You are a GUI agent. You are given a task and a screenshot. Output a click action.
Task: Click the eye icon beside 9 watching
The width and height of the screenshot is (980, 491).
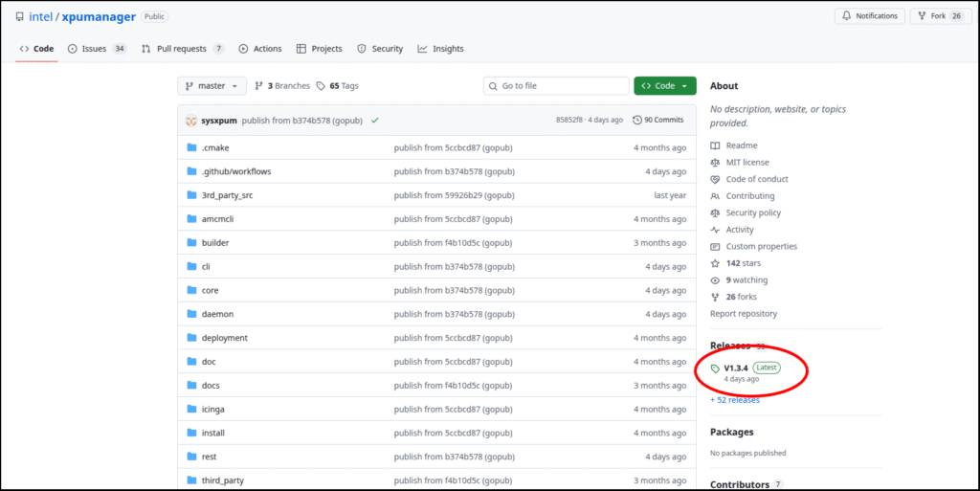[715, 280]
